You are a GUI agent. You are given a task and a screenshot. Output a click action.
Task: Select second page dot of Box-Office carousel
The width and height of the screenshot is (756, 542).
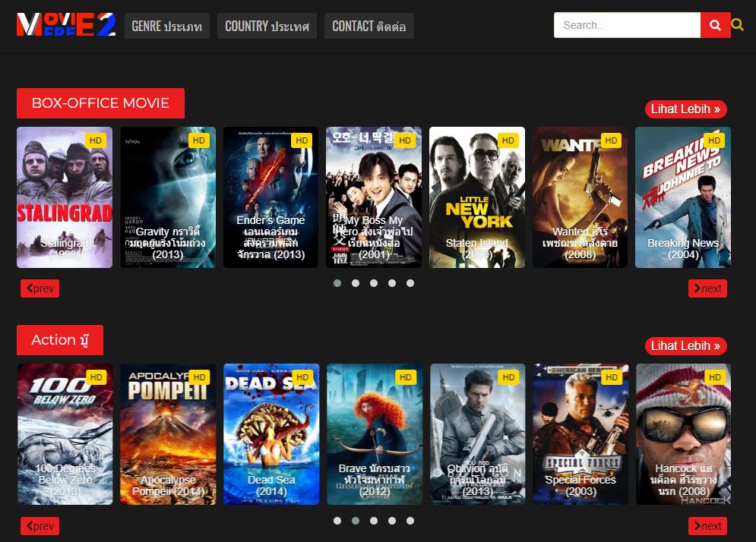(x=356, y=283)
